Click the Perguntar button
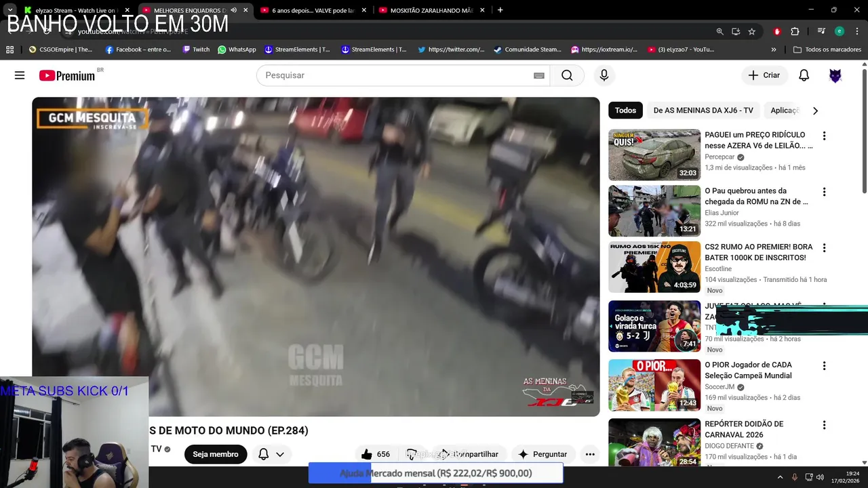This screenshot has width=868, height=488. [x=542, y=454]
